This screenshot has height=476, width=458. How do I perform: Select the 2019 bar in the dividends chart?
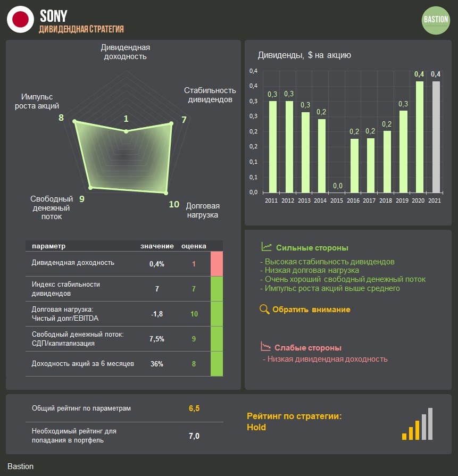pos(403,152)
